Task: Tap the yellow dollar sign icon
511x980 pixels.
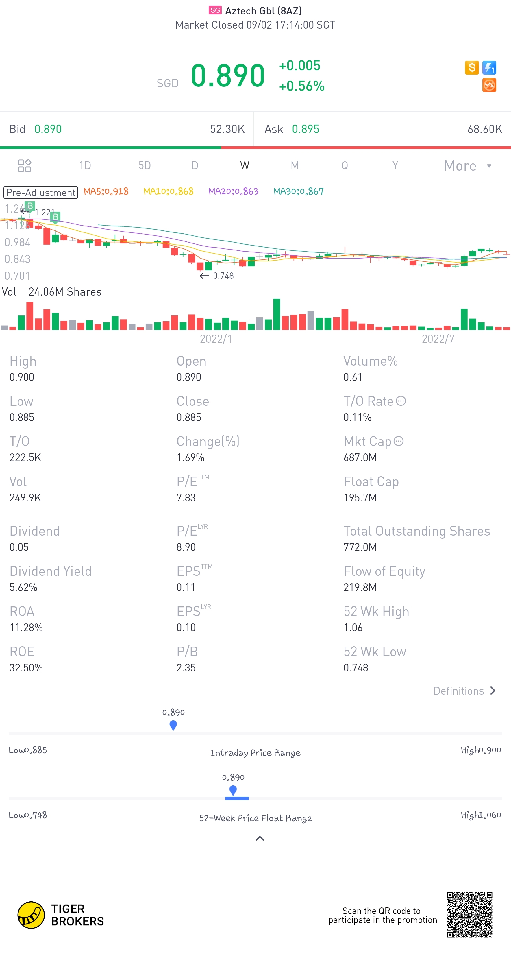Action: coord(471,68)
